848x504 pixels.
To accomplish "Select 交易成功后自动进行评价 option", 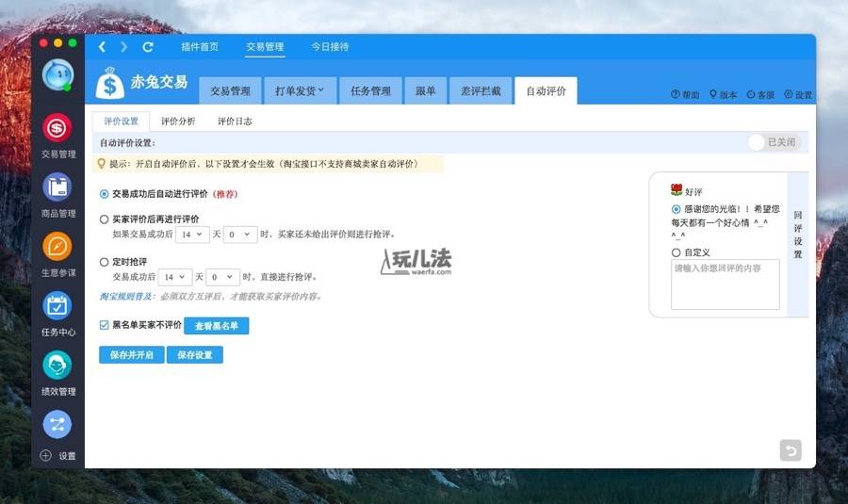I will point(104,194).
